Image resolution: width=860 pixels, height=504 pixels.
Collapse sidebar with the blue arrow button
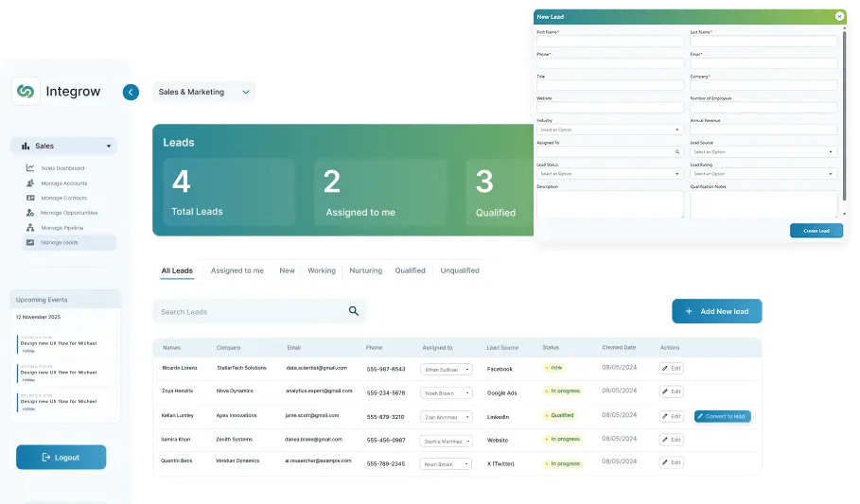(131, 92)
